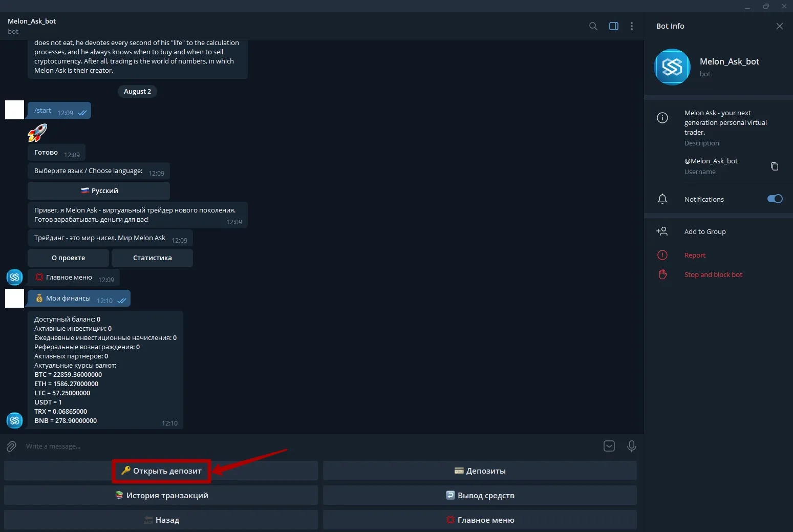793x532 pixels.
Task: Click Report in Bot Info
Action: (695, 255)
